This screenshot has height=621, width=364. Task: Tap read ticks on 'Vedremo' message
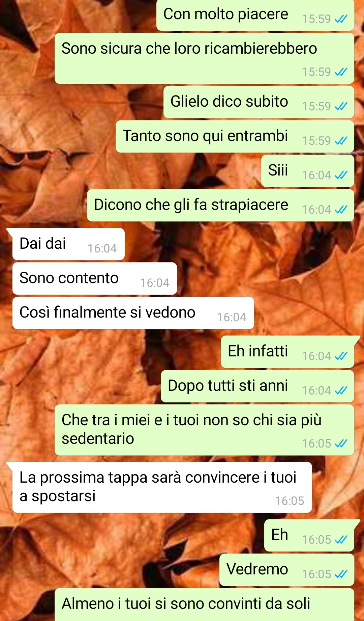[x=341, y=574]
